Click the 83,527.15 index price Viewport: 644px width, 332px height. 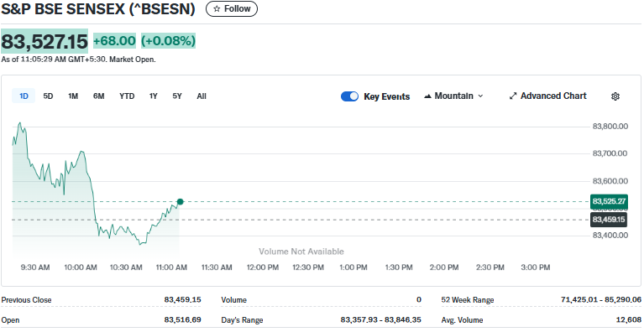[x=45, y=41]
